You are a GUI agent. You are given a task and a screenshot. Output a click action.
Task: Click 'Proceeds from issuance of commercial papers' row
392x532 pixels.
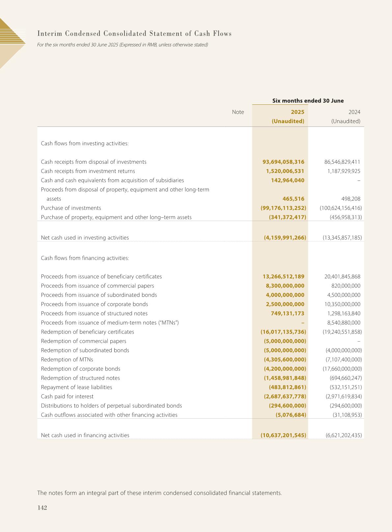[x=98, y=286]
